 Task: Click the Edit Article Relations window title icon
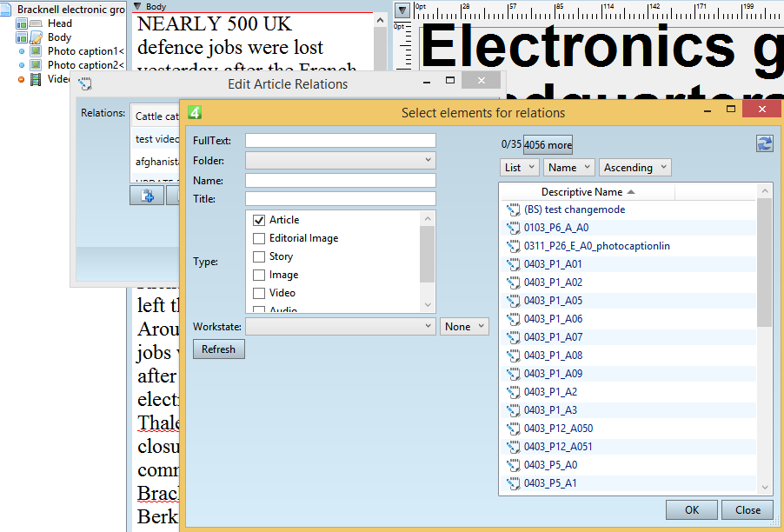tap(85, 83)
